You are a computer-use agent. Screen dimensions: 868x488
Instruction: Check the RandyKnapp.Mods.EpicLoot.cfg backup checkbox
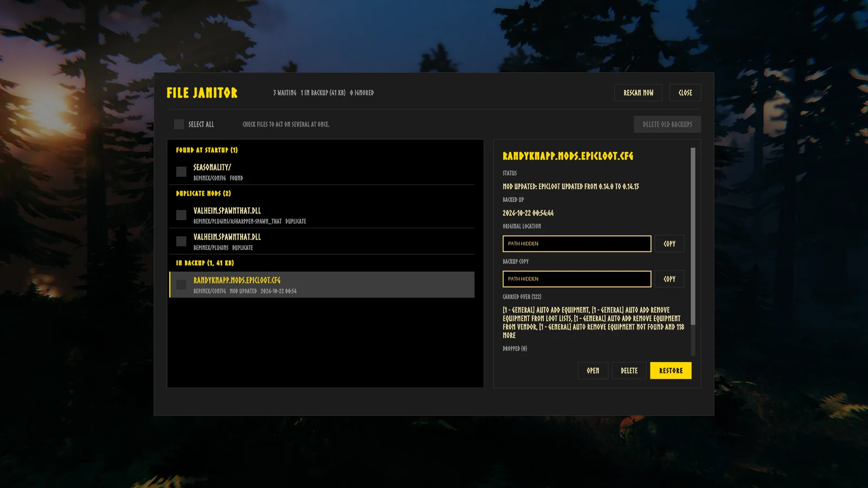click(181, 285)
